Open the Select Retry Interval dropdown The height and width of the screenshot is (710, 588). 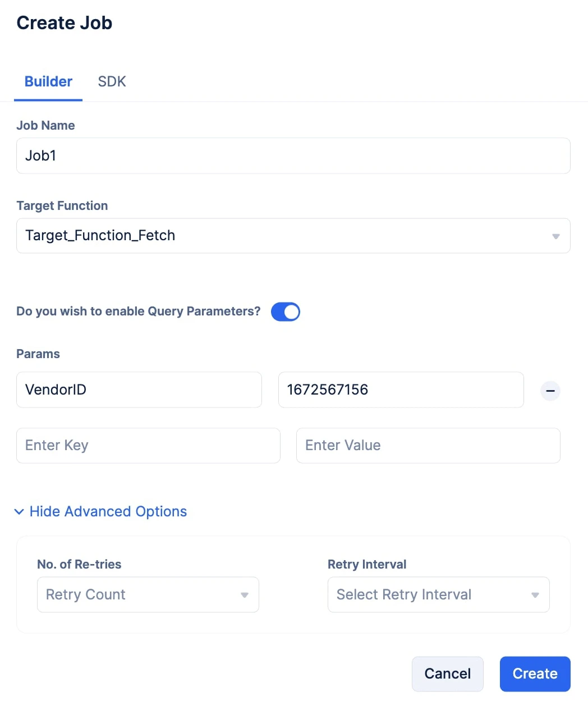click(439, 594)
